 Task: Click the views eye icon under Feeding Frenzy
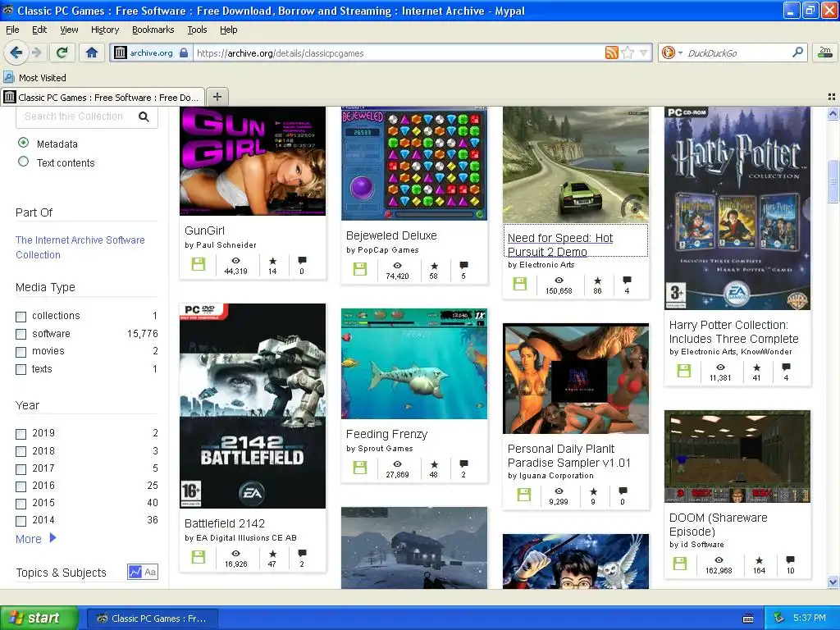[x=397, y=464]
